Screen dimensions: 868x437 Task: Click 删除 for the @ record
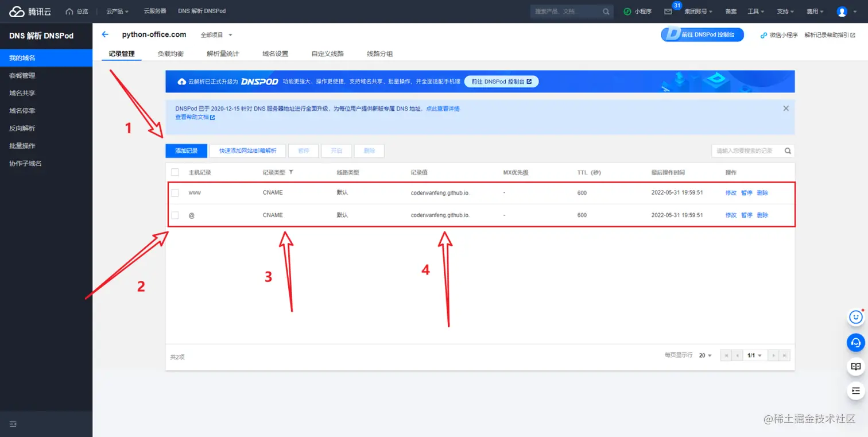[x=762, y=215]
